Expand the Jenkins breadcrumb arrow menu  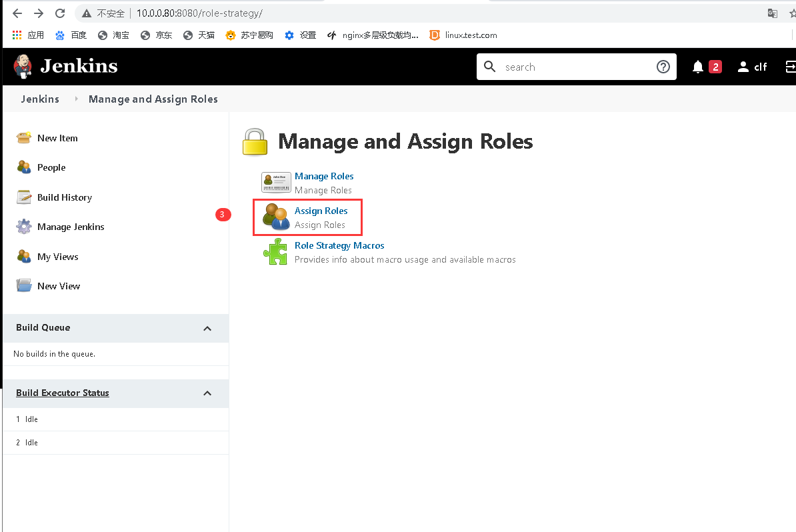(x=76, y=99)
